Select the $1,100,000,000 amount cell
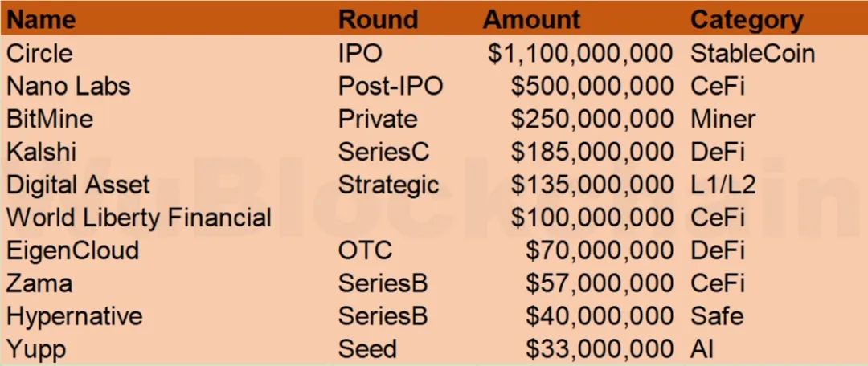This screenshot has width=868, height=366. pyautogui.click(x=580, y=53)
